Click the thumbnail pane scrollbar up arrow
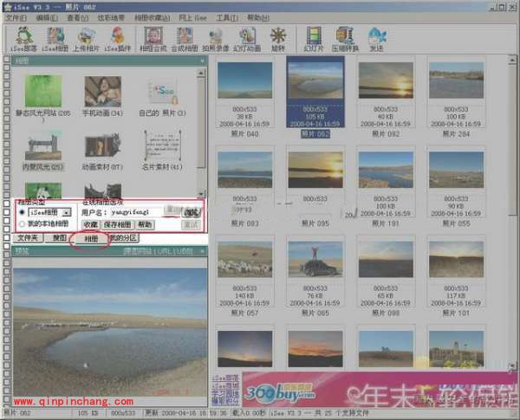This screenshot has width=520, height=420. pos(512,60)
